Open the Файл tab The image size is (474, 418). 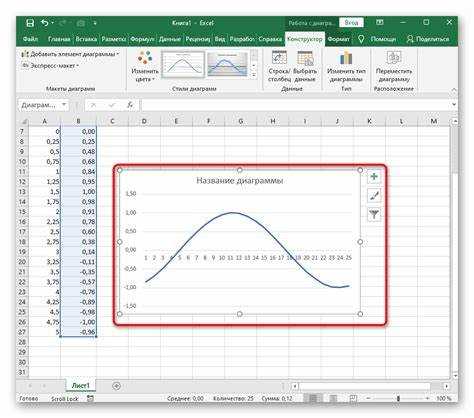coord(30,39)
